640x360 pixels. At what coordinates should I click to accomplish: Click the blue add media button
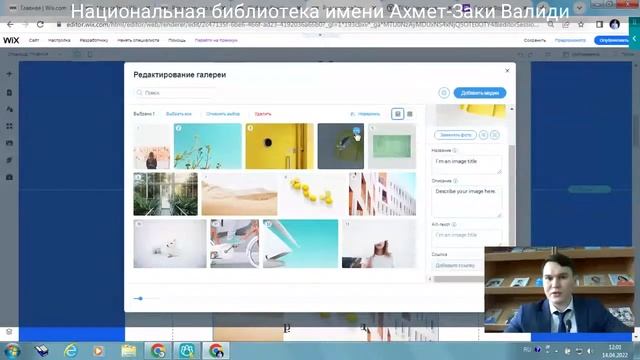[480, 93]
